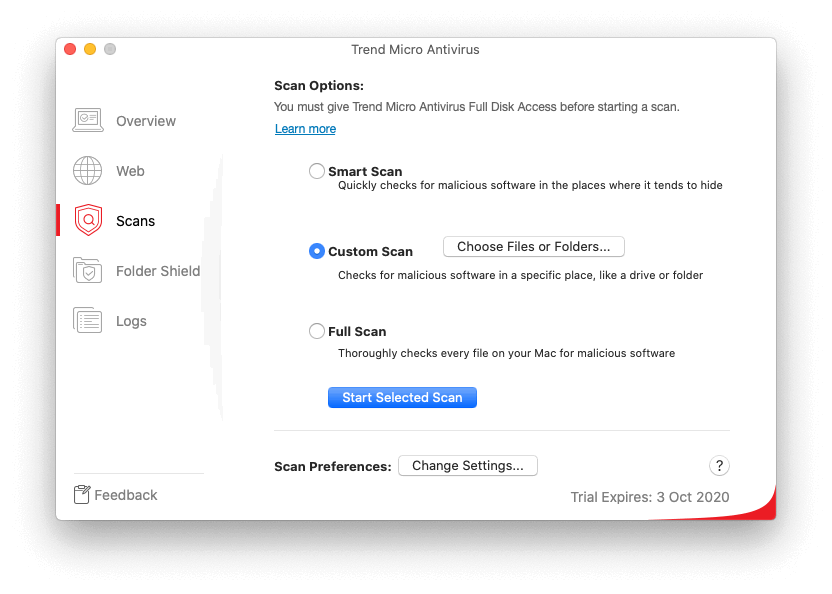Viewport: 832px width, 594px height.
Task: Click the Feedback text label
Action: 126,495
